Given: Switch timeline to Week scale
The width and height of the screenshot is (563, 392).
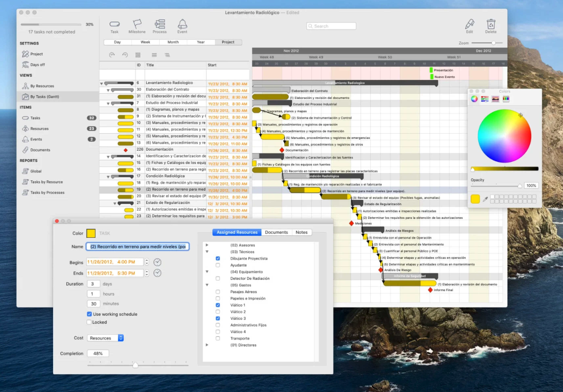Looking at the screenshot, I should click(x=145, y=42).
